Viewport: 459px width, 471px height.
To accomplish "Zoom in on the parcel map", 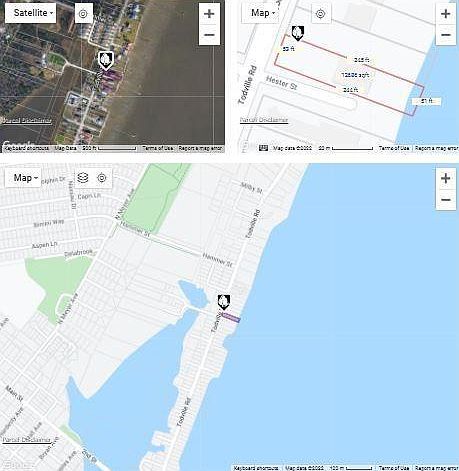I will pos(446,14).
